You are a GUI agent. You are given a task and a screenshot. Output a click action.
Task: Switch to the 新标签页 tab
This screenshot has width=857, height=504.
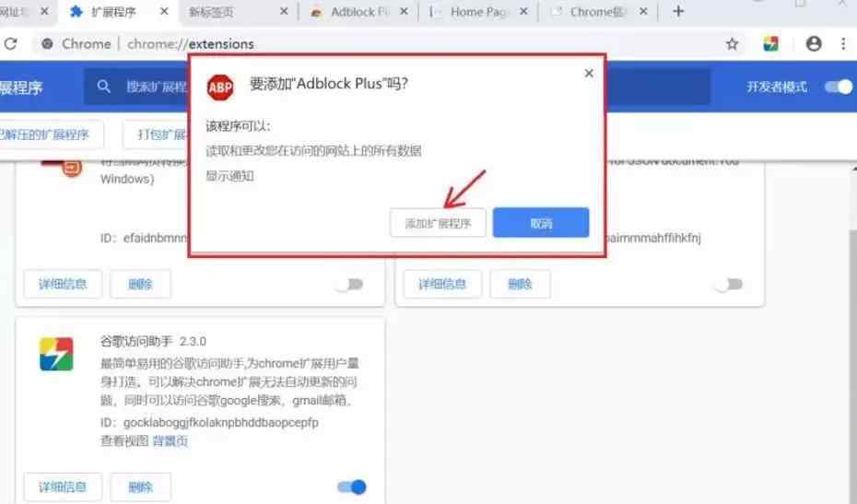pyautogui.click(x=240, y=12)
